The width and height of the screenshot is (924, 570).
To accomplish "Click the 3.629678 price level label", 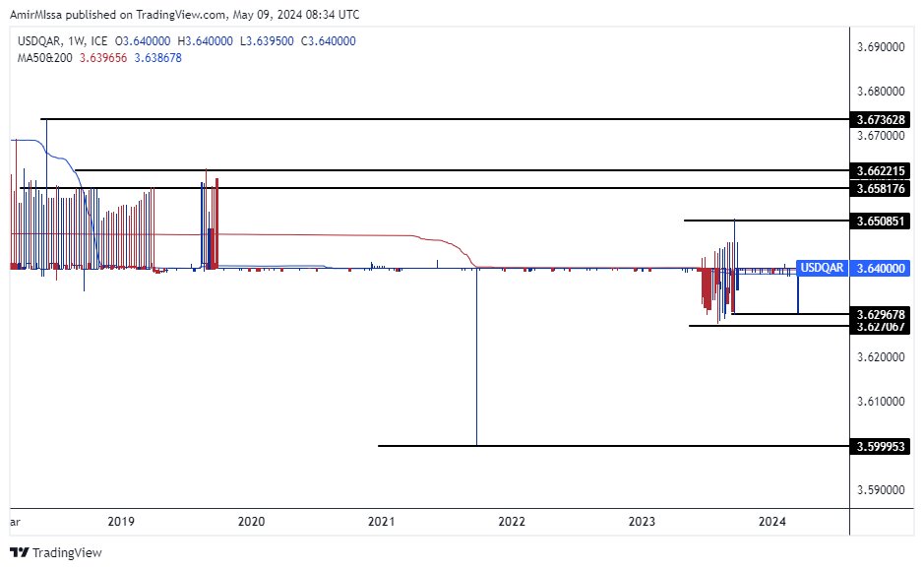I will coord(881,314).
